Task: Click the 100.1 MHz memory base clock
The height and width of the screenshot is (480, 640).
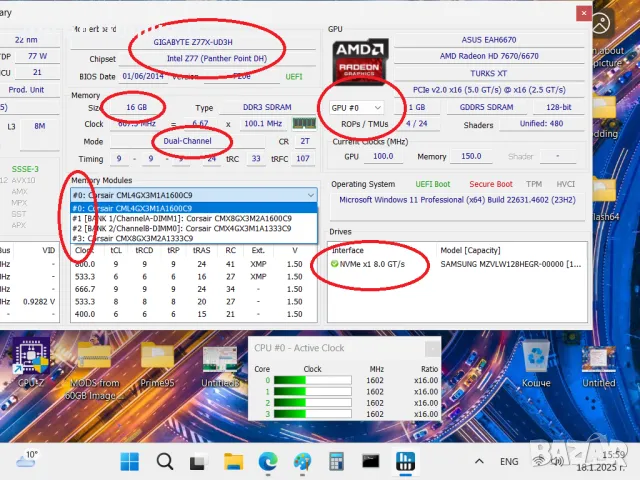Action: coord(263,123)
